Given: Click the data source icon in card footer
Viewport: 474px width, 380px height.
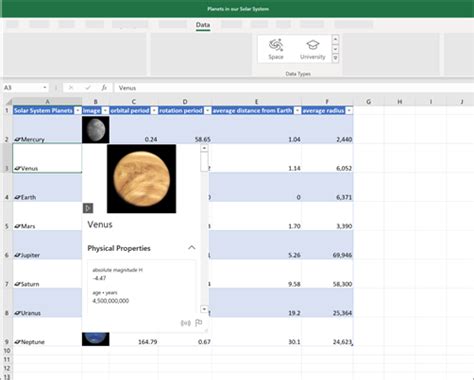Looking at the screenshot, I should 186,323.
